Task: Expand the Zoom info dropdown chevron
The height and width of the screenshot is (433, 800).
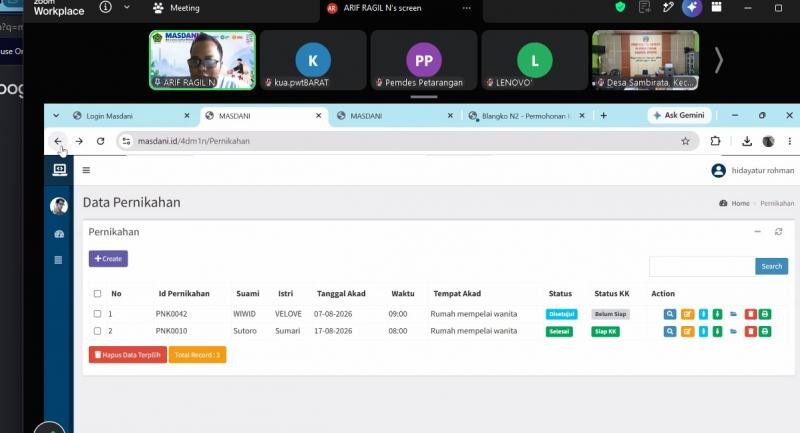Action: pyautogui.click(x=127, y=8)
